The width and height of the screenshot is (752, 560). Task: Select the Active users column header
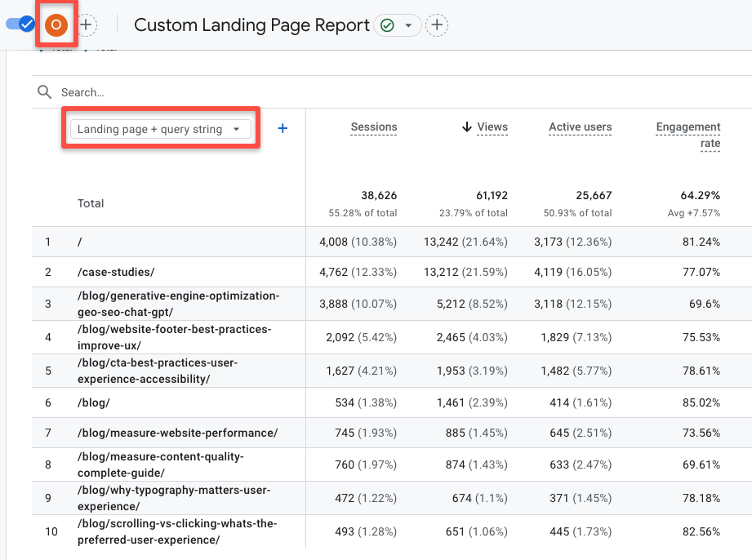pos(580,127)
